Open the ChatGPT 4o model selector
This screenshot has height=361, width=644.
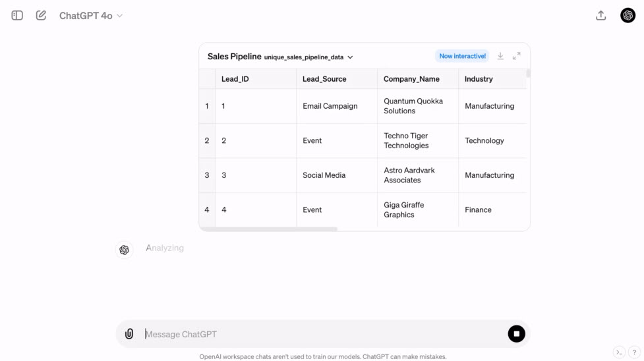point(91,16)
